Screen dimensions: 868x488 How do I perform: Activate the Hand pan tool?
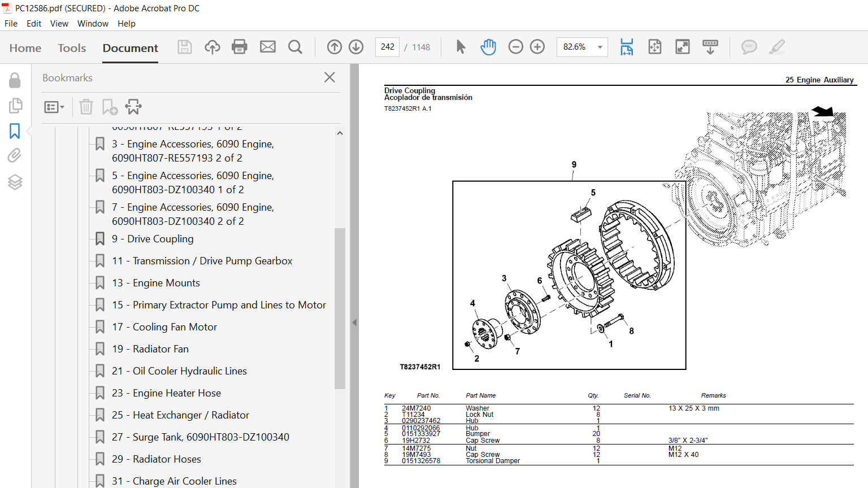point(488,47)
